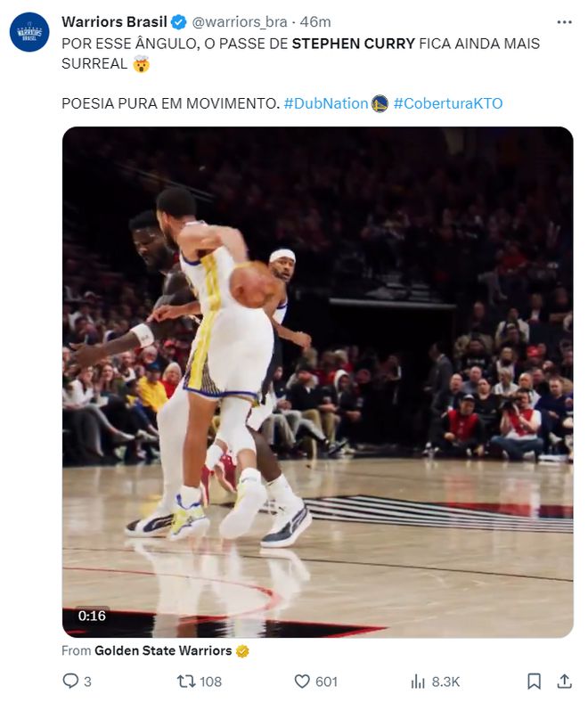Open the #CoberturaKTO hashtag link
588x702 pixels.
click(448, 103)
